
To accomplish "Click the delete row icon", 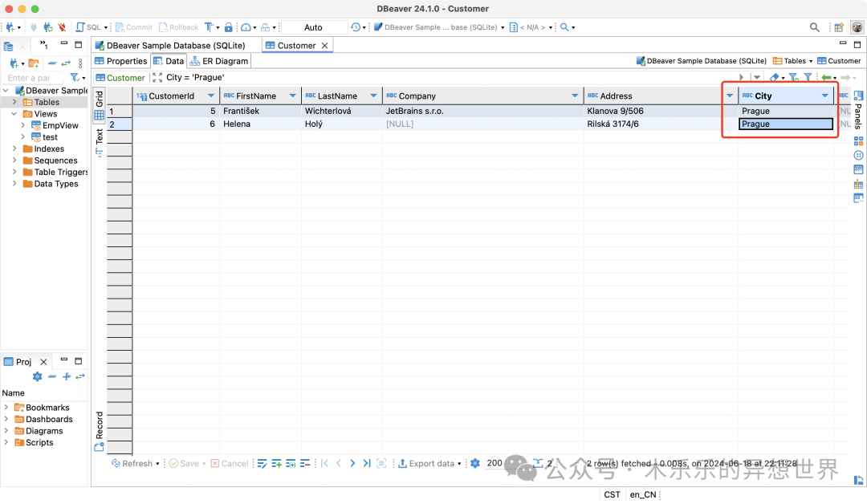I will [x=305, y=463].
